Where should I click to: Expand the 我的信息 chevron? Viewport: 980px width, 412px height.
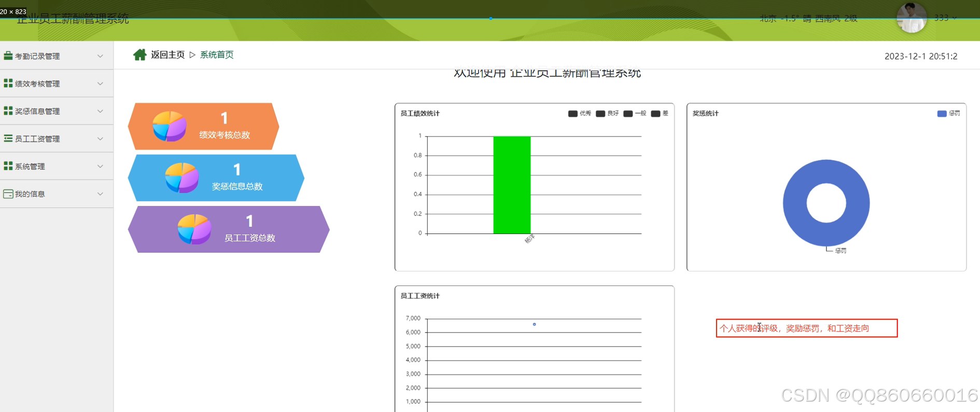tap(100, 194)
